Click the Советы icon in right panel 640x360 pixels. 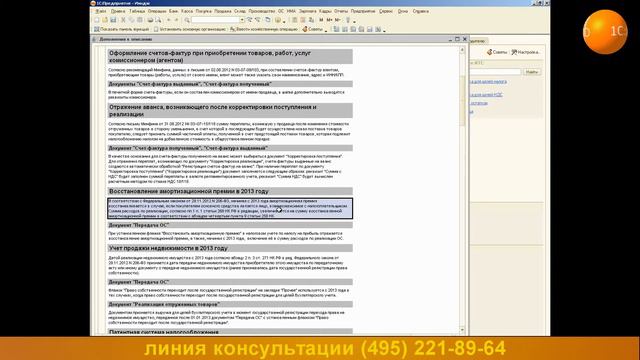pyautogui.click(x=489, y=52)
